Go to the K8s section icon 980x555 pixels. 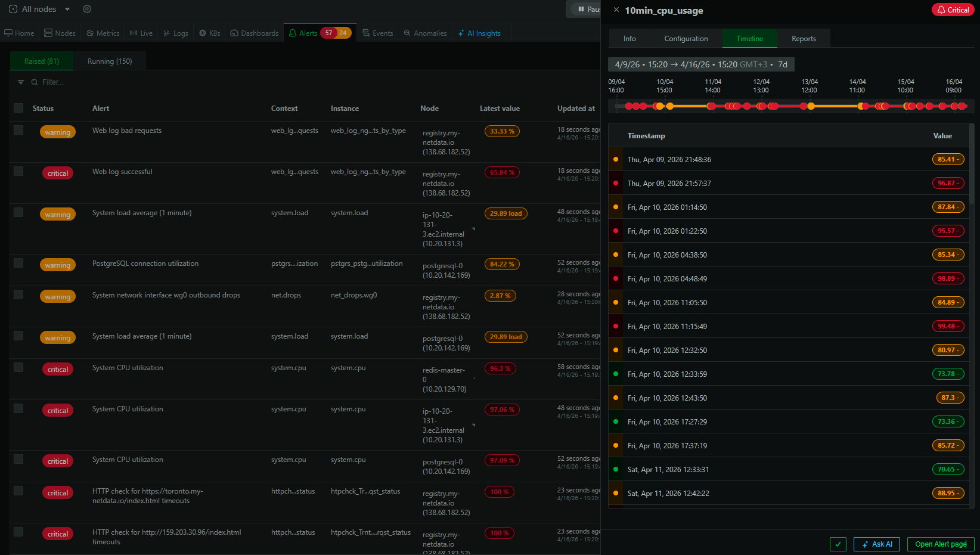[203, 33]
